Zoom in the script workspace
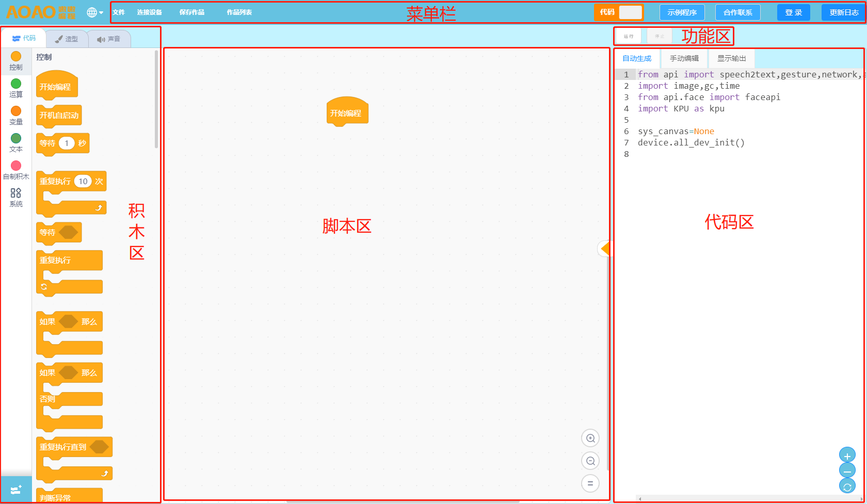The height and width of the screenshot is (504, 867). point(590,438)
